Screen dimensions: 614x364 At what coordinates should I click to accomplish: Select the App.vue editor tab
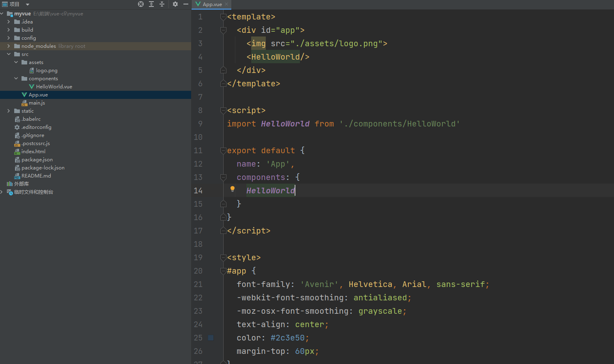(x=212, y=4)
